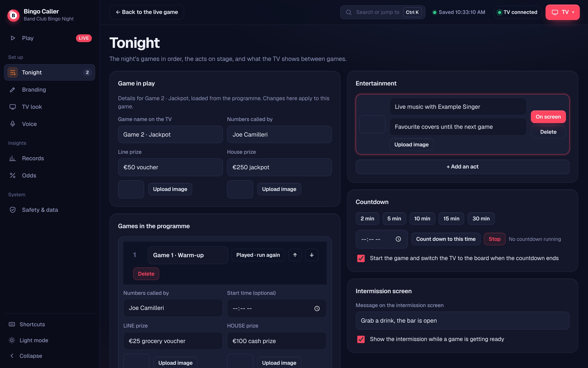Open the Shortcuts panel
The image size is (588, 368).
[50, 324]
